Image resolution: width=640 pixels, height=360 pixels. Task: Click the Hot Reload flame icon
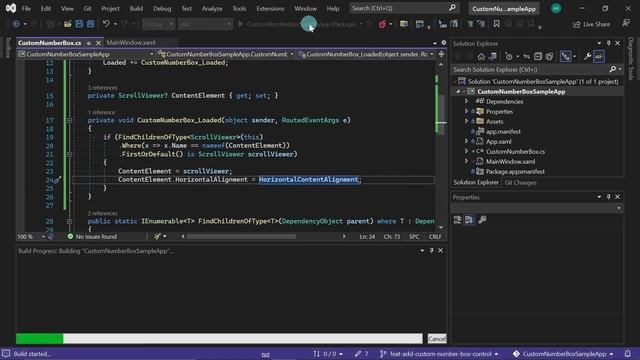[382, 24]
